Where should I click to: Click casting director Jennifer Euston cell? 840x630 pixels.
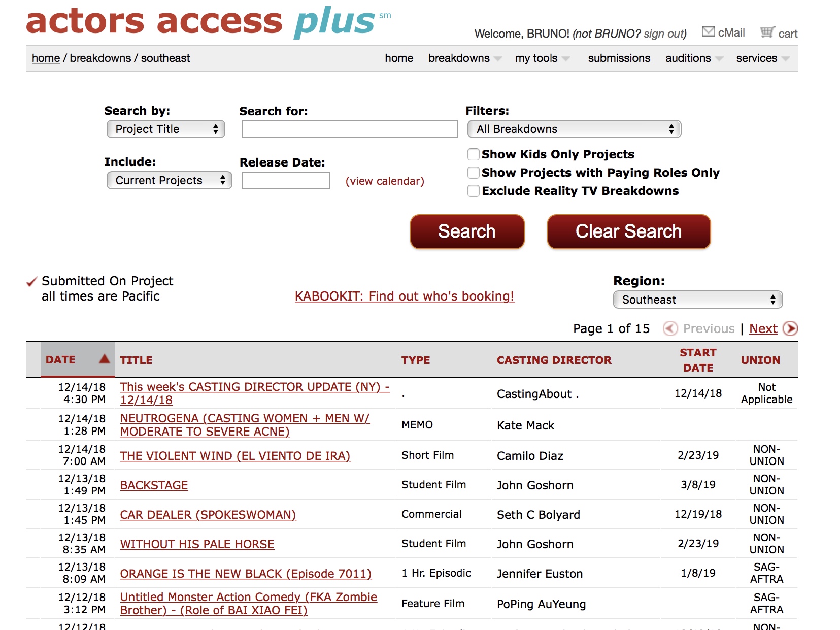[540, 574]
